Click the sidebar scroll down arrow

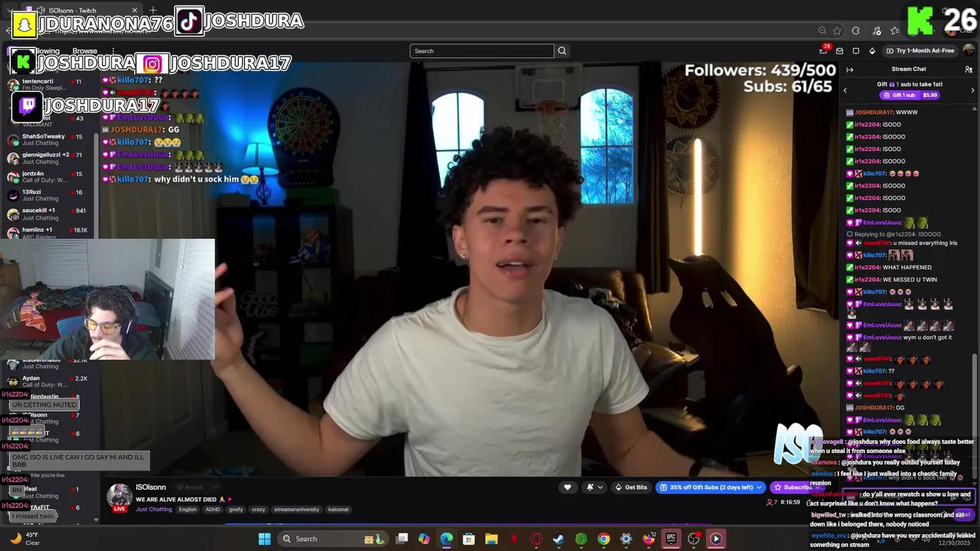coord(96,520)
